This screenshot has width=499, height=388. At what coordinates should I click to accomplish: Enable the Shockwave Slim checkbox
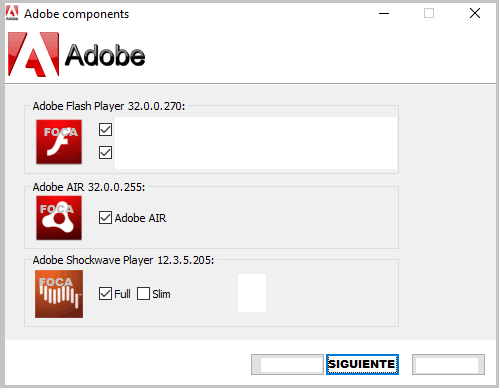[x=143, y=294]
